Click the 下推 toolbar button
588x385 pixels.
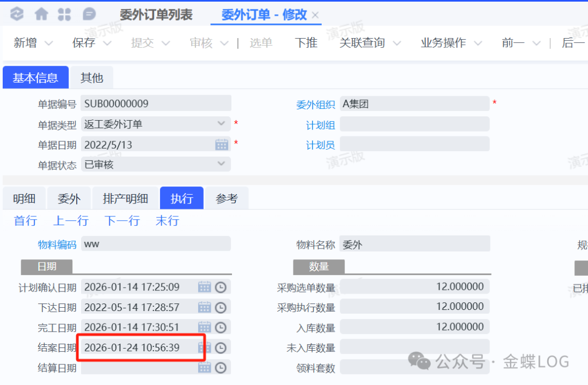click(x=306, y=43)
